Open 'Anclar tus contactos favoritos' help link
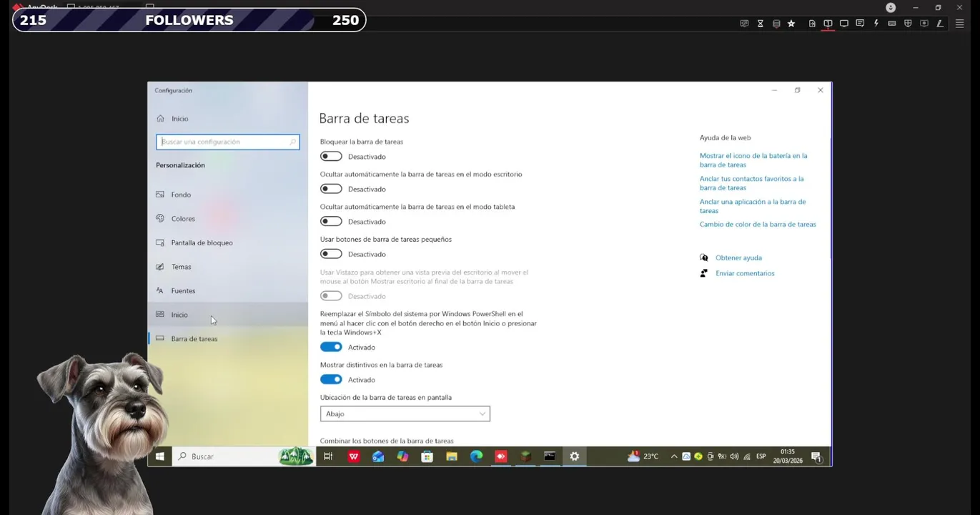980x515 pixels. (x=751, y=183)
